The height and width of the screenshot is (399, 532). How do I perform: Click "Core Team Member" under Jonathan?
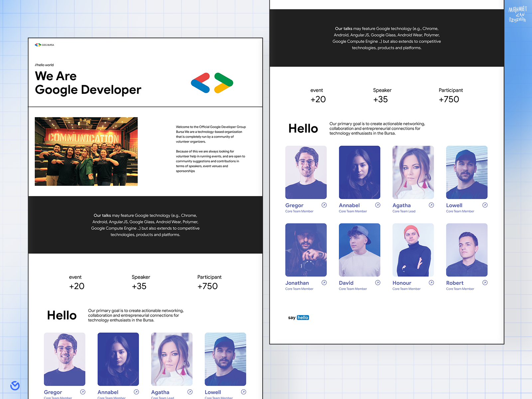tap(299, 289)
